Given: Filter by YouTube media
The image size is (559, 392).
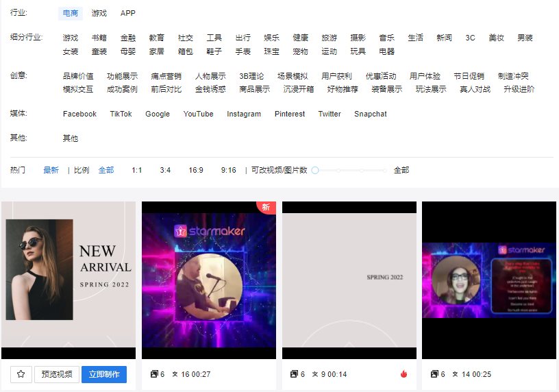Looking at the screenshot, I should click(198, 114).
